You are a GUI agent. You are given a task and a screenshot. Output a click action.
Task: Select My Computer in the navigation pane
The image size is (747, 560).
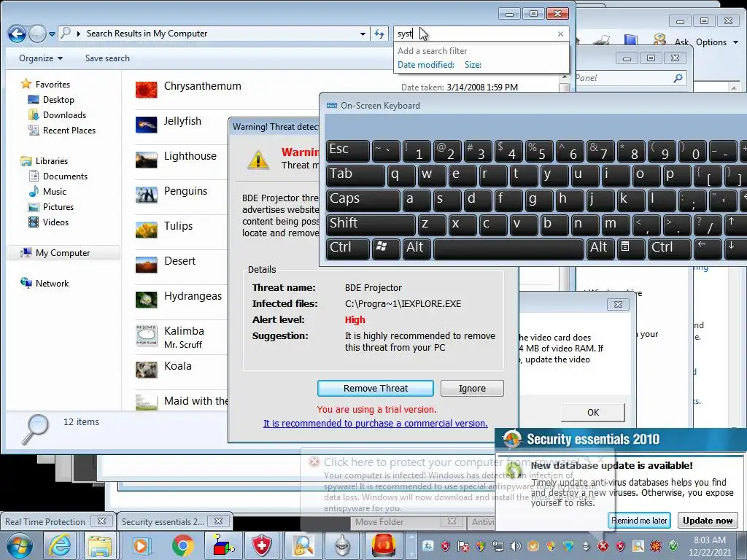coord(63,253)
